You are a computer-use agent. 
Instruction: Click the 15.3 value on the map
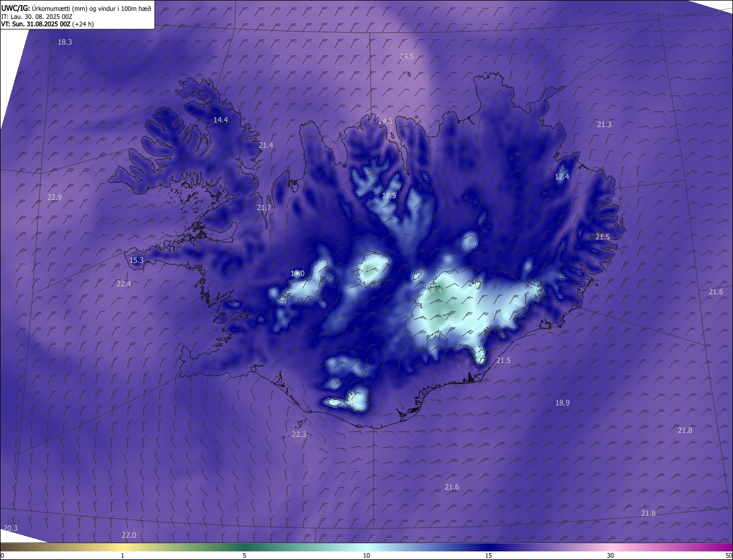(136, 261)
